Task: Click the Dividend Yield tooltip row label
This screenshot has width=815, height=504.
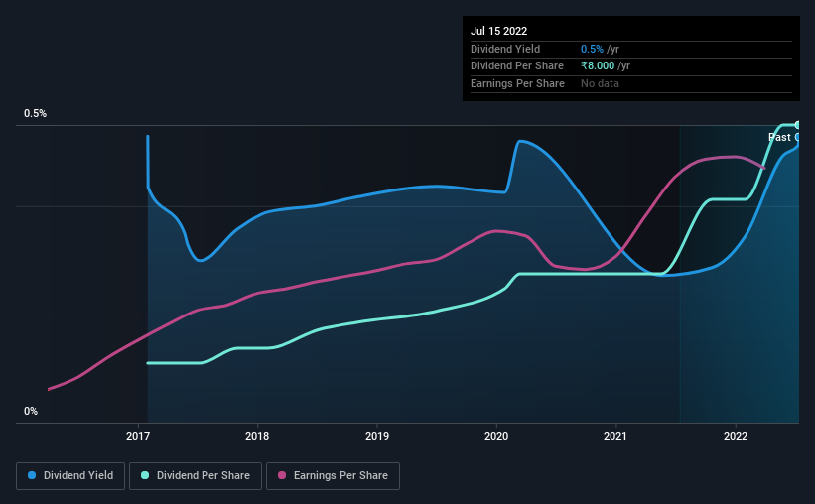Action: (505, 49)
